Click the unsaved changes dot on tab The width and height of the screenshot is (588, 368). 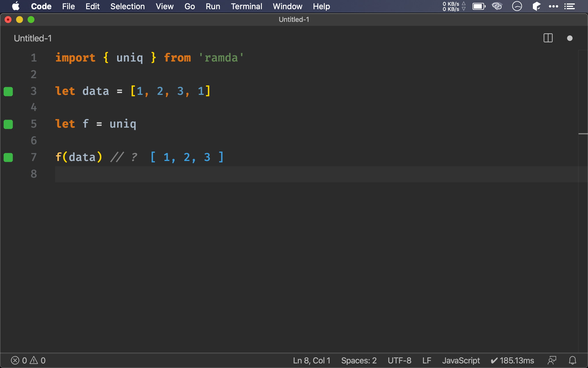tap(570, 38)
